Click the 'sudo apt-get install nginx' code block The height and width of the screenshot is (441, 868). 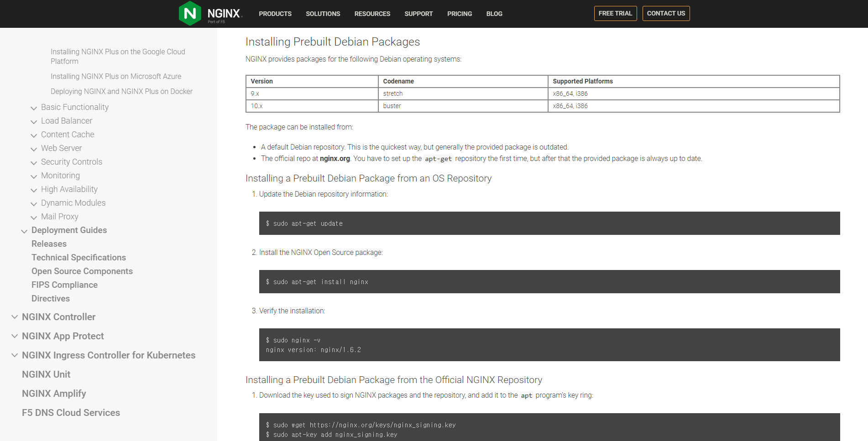point(549,281)
